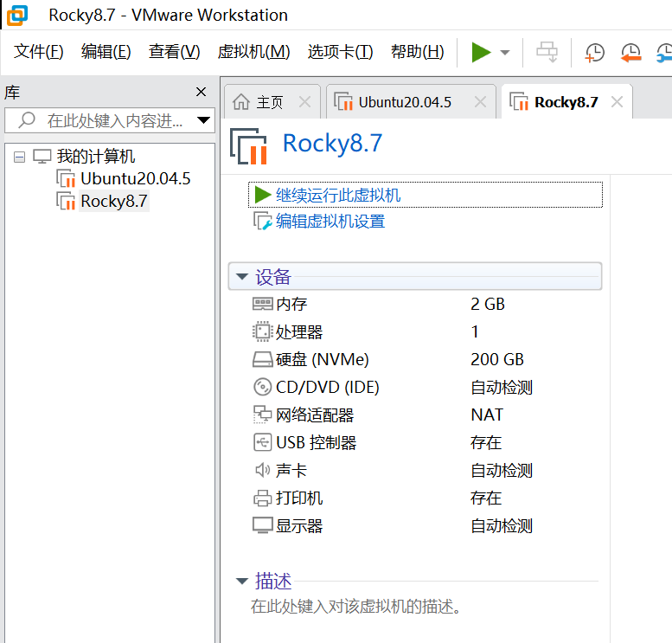The width and height of the screenshot is (672, 643).
Task: Click 继续运行此虚拟机 link
Action: click(x=338, y=196)
